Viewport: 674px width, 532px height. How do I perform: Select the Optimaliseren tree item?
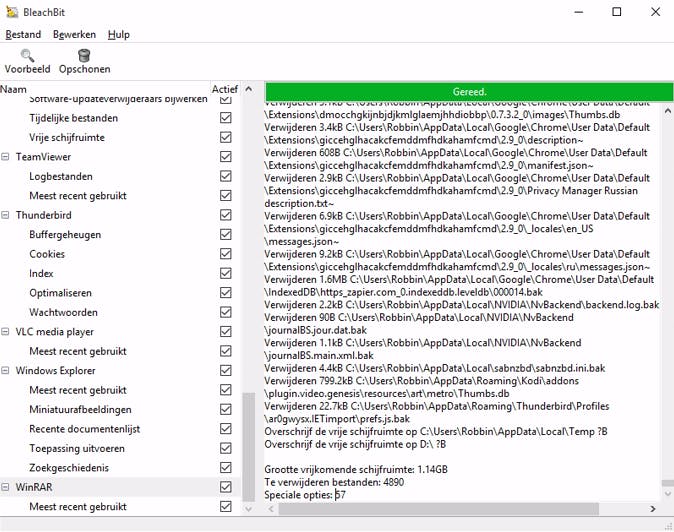point(61,293)
